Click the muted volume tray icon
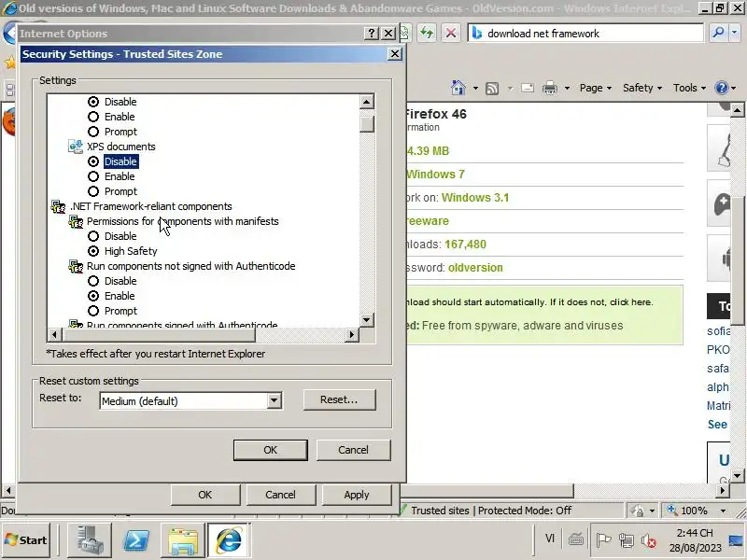The height and width of the screenshot is (560, 747). (648, 540)
